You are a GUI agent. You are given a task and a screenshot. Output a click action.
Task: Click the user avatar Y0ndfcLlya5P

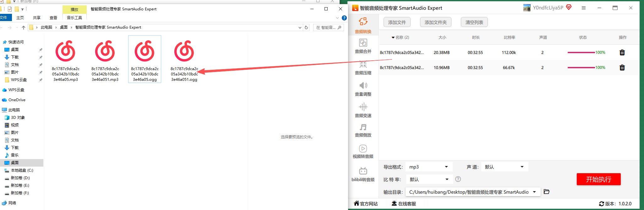[527, 8]
